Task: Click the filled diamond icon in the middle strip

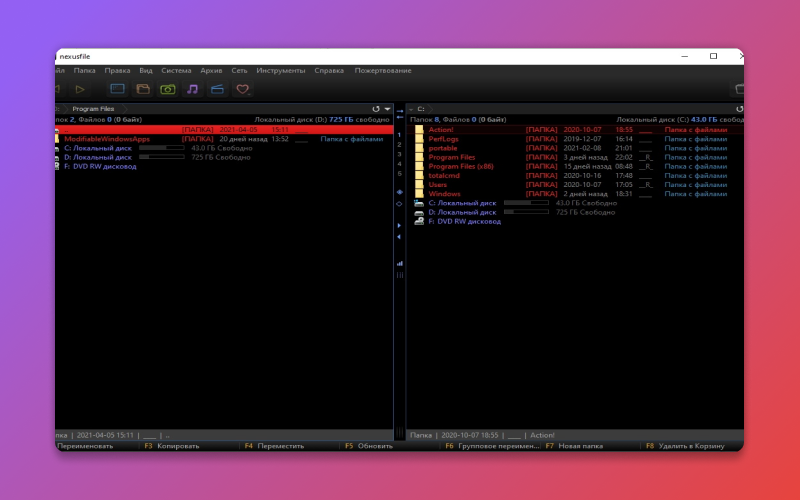Action: point(399,192)
